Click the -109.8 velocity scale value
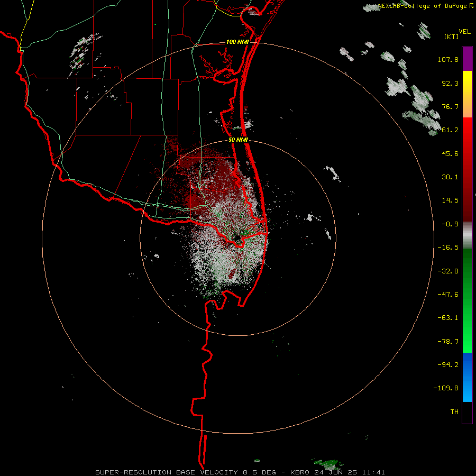The image size is (476, 476). coord(446,388)
